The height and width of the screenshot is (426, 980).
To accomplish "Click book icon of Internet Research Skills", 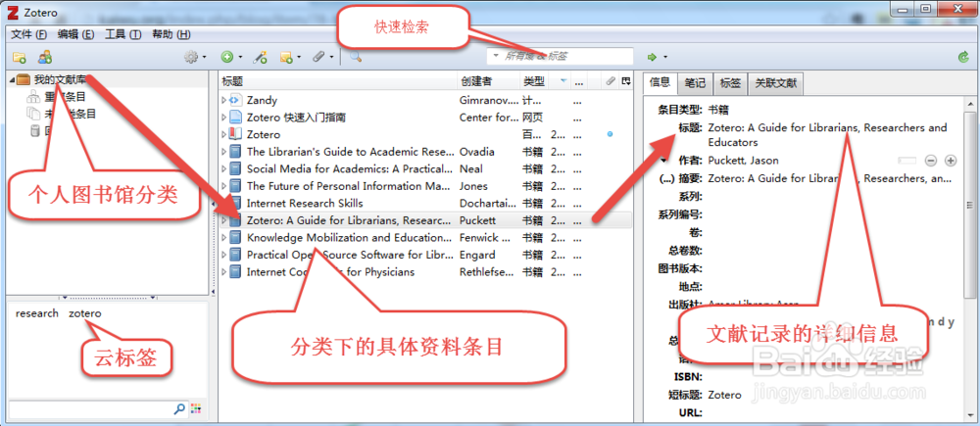I will click(235, 203).
